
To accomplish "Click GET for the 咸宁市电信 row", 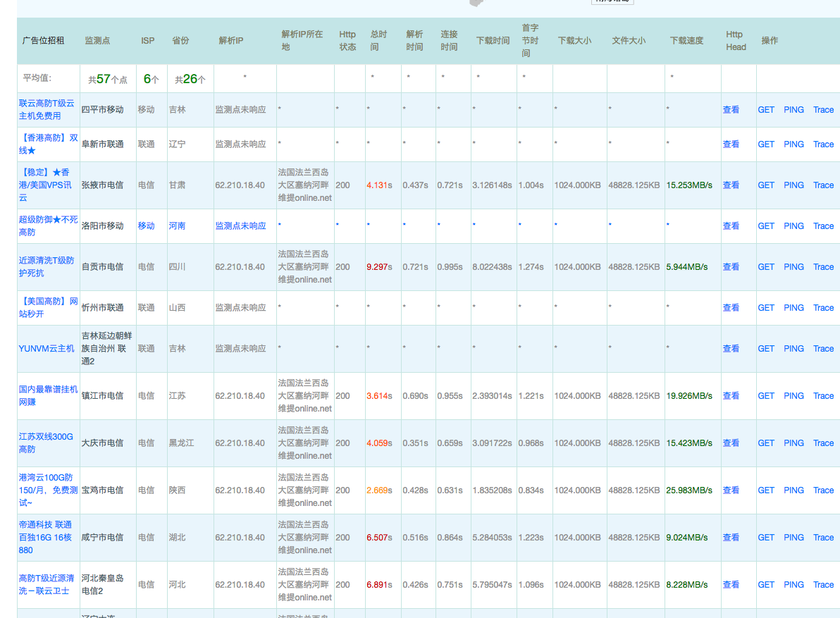I will click(765, 538).
